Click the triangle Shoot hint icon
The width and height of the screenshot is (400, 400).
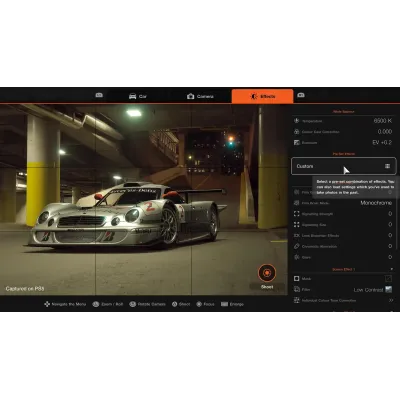point(174,304)
